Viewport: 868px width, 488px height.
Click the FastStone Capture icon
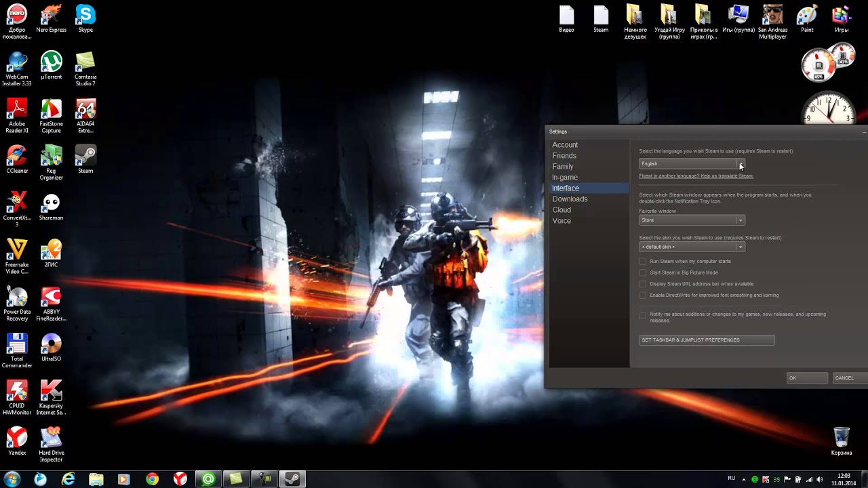tap(52, 115)
